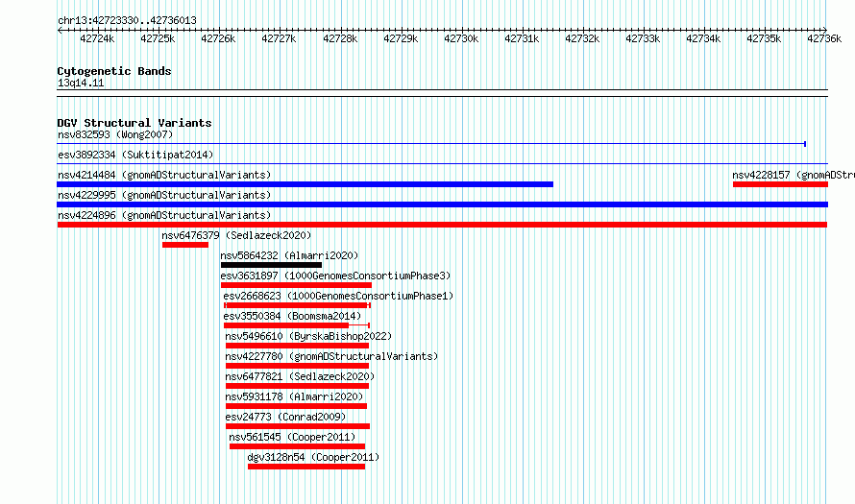This screenshot has width=855, height=504.
Task: Select the nsv4214484 gnomAD variant label
Action: click(164, 175)
